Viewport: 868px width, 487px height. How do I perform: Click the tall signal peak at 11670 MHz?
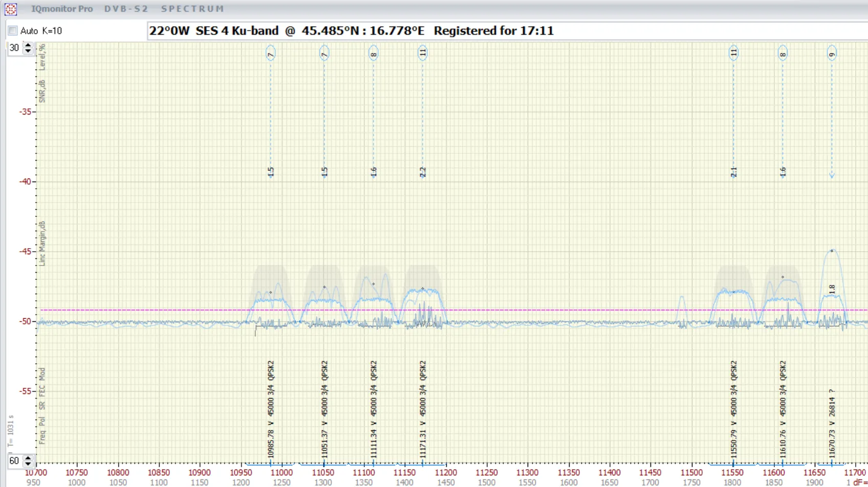(x=832, y=251)
